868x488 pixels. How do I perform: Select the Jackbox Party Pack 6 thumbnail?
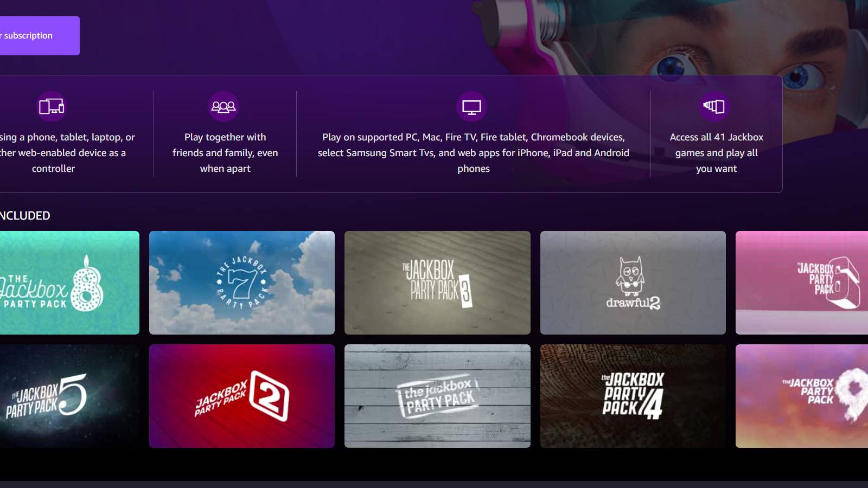coord(802,282)
